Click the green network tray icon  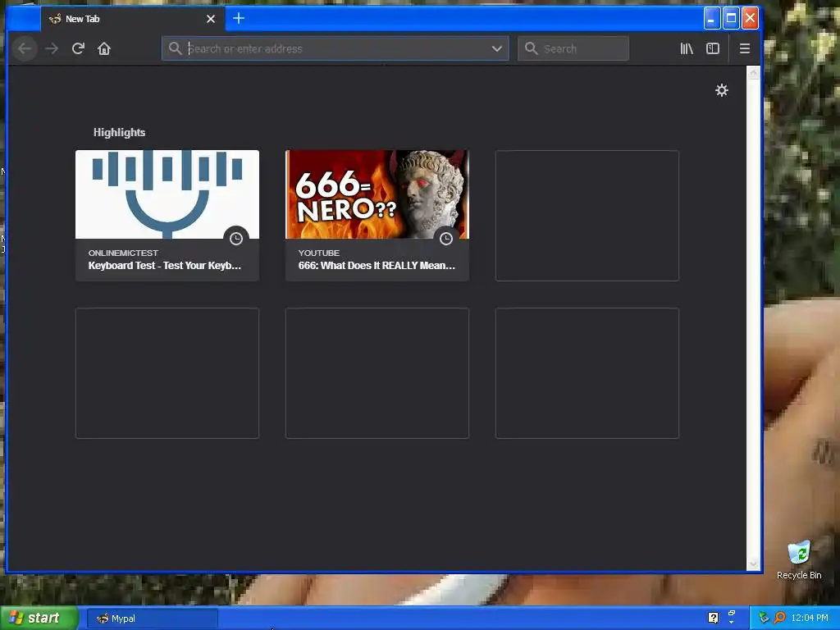[x=764, y=619]
